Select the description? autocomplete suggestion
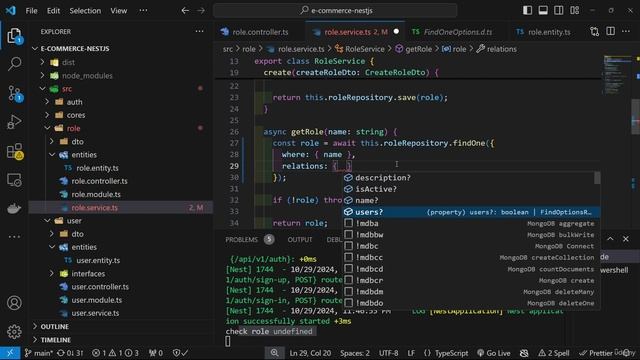The image size is (640, 360). [x=468, y=178]
